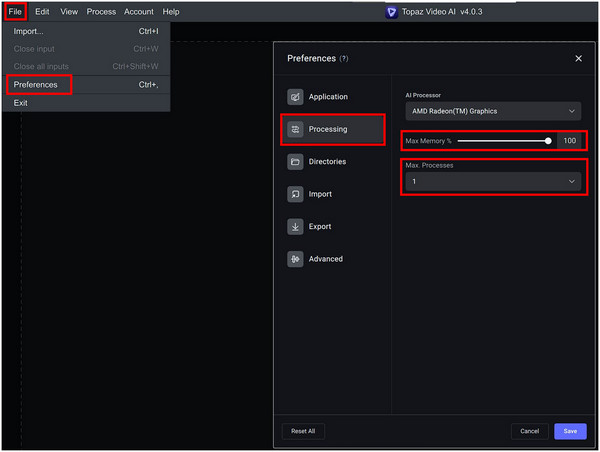Click the Directories folder icon

click(x=295, y=162)
